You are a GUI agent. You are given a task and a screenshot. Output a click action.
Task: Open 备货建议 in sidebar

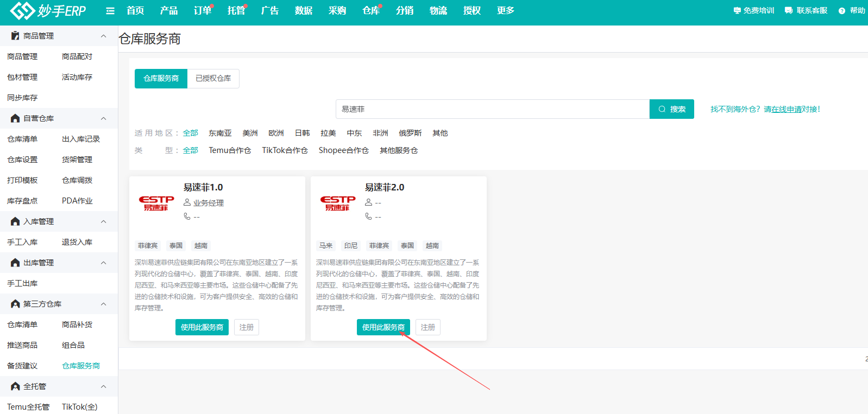point(22,366)
